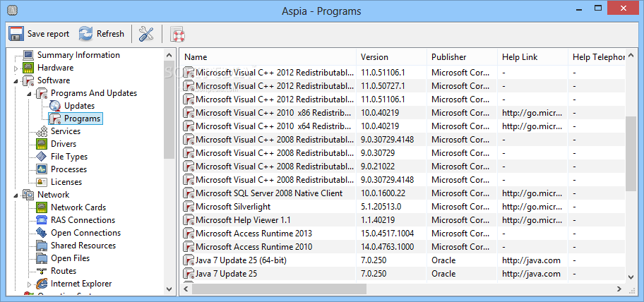The width and height of the screenshot is (644, 302).
Task: Select Microsoft SQL Server 2008 Native Client row
Action: point(403,193)
